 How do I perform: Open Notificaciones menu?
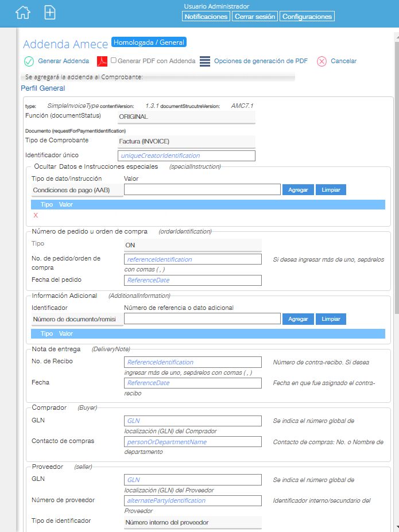(206, 17)
